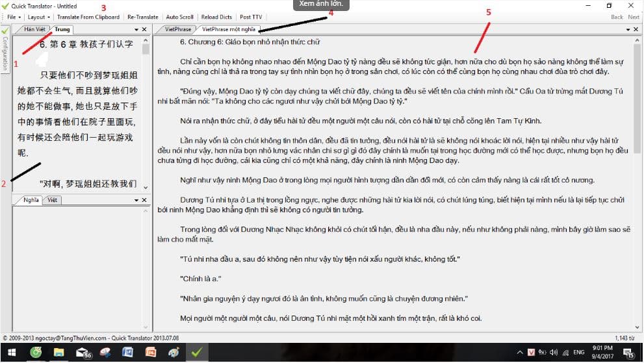Open the Action Center notifications
The image size is (644, 363).
point(628,353)
